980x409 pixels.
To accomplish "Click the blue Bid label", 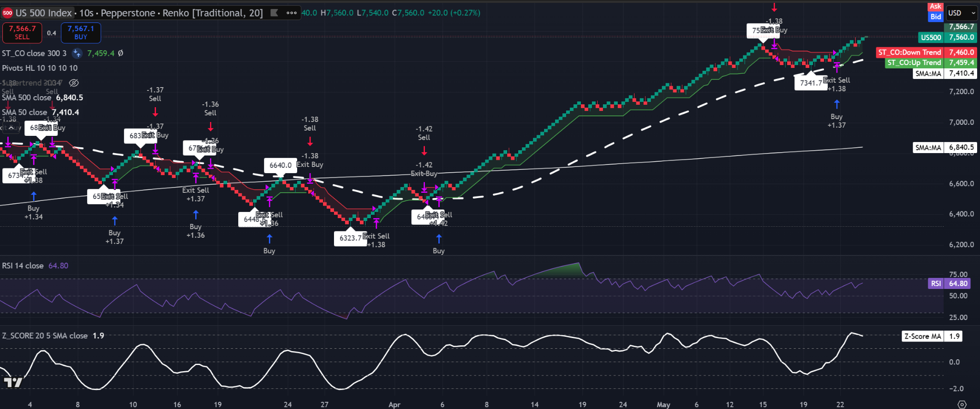I will pos(935,16).
